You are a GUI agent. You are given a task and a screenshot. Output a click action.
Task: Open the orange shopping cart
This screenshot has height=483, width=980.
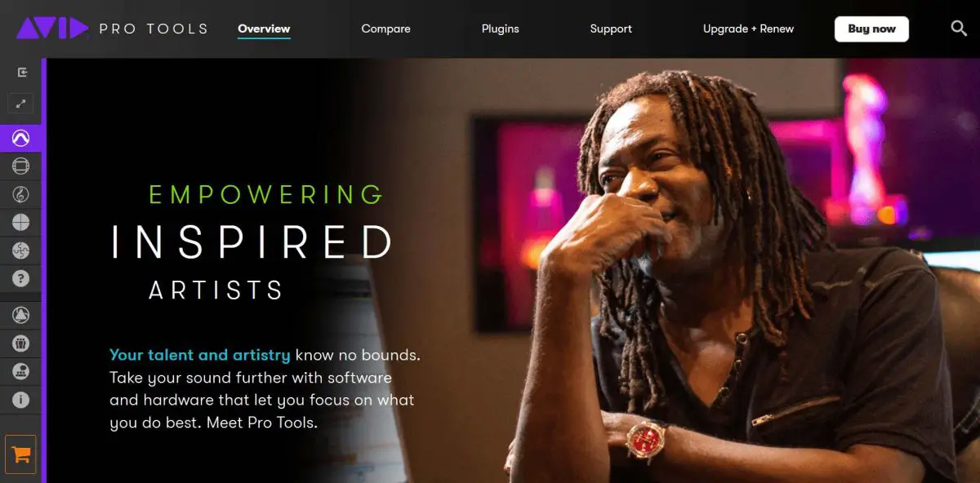click(21, 455)
